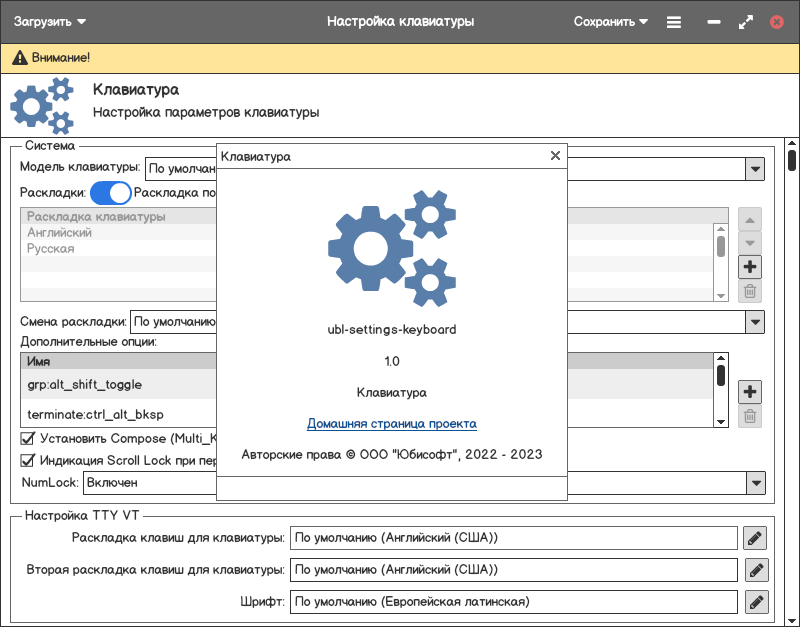The image size is (800, 627).
Task: Expand the NumLock dropdown
Action: [754, 483]
